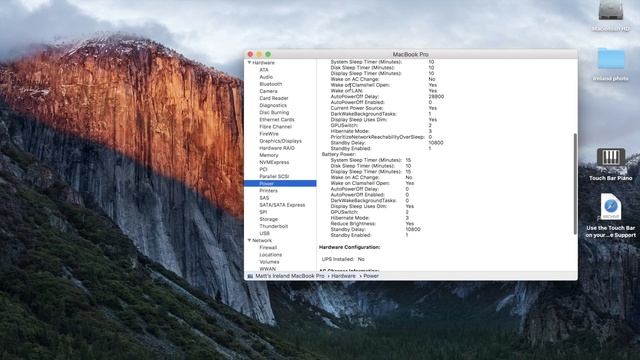The image size is (640, 360).
Task: Open the Use the Touch Bar webarchive file
Action: point(611,207)
